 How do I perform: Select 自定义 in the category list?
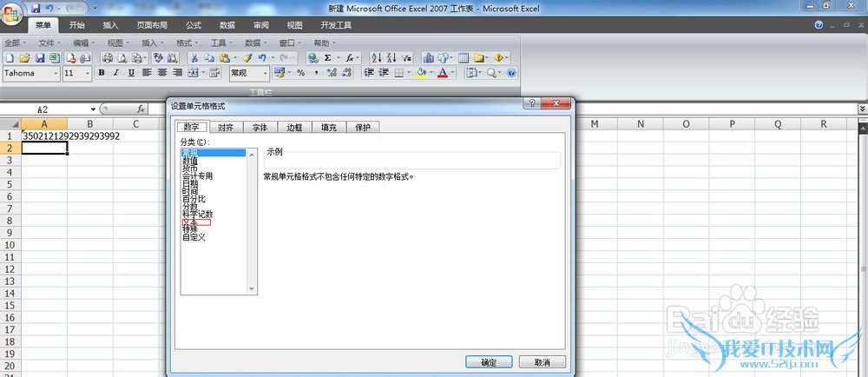click(x=194, y=237)
